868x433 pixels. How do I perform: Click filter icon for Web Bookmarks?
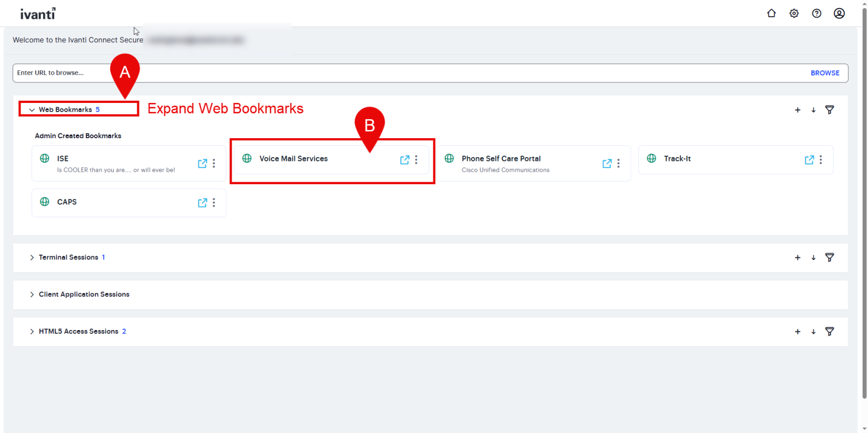click(x=829, y=110)
